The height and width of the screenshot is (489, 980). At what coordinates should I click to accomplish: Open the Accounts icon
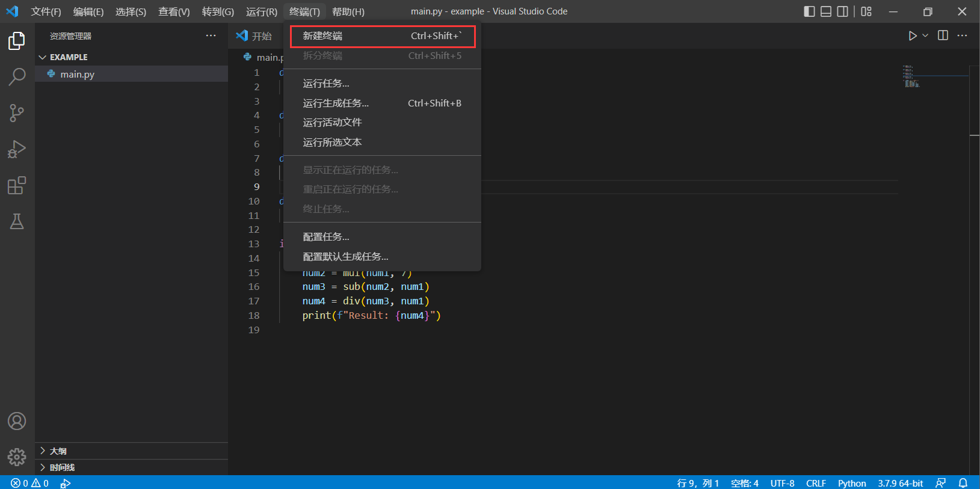[x=17, y=421]
